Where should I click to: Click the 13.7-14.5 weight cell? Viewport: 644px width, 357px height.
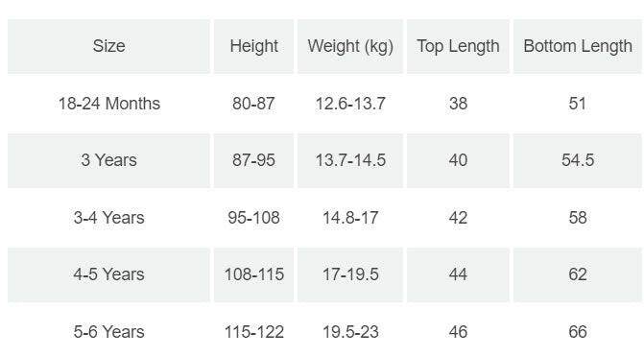click(350, 160)
